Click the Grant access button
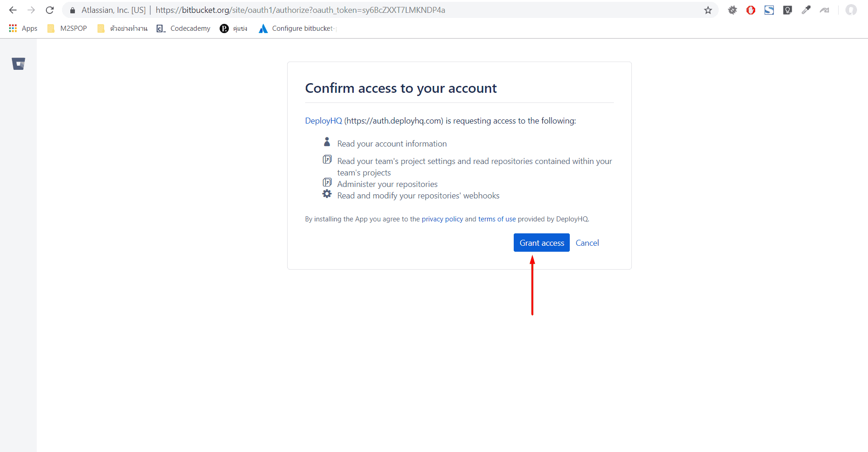 tap(541, 243)
